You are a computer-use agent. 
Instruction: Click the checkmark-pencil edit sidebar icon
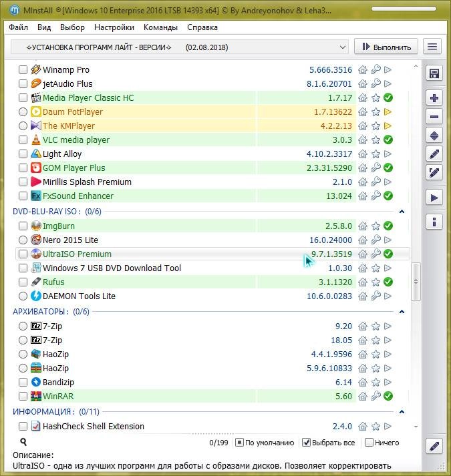pyautogui.click(x=434, y=173)
